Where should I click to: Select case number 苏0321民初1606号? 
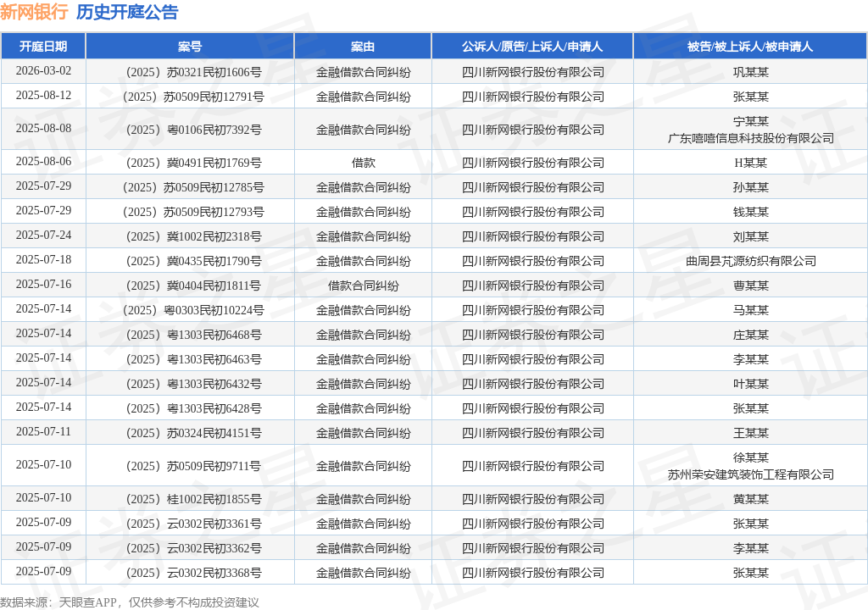(x=194, y=72)
